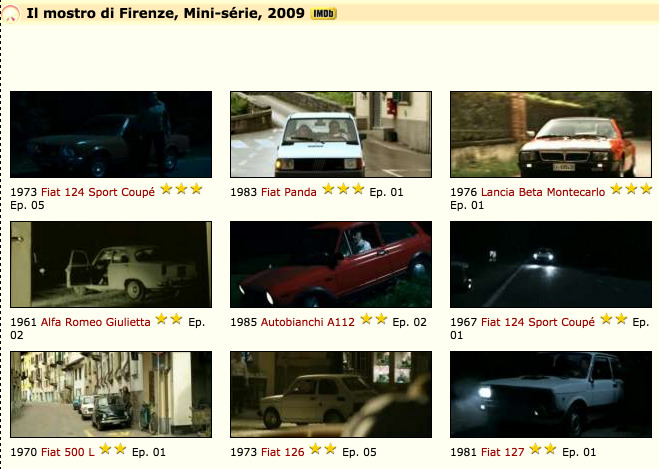The height and width of the screenshot is (469, 659).
Task: Click the star rating beside Fiat 127
Action: [x=543, y=450]
